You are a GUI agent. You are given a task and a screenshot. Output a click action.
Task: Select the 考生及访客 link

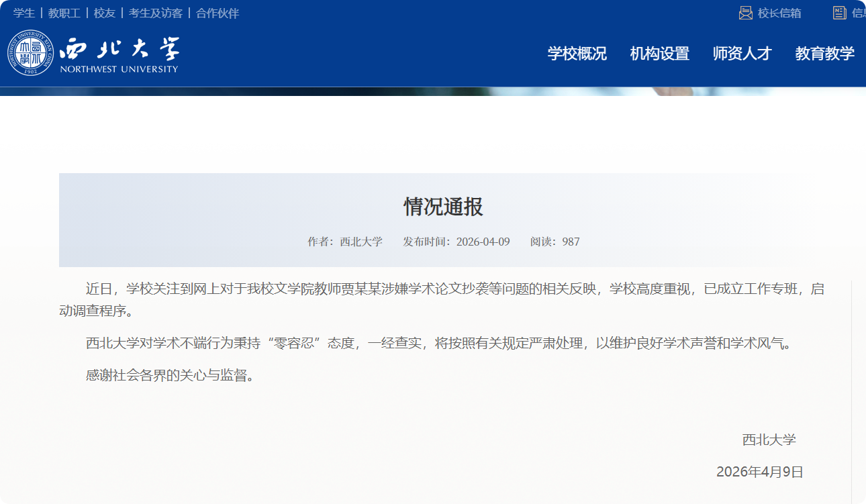(x=156, y=13)
